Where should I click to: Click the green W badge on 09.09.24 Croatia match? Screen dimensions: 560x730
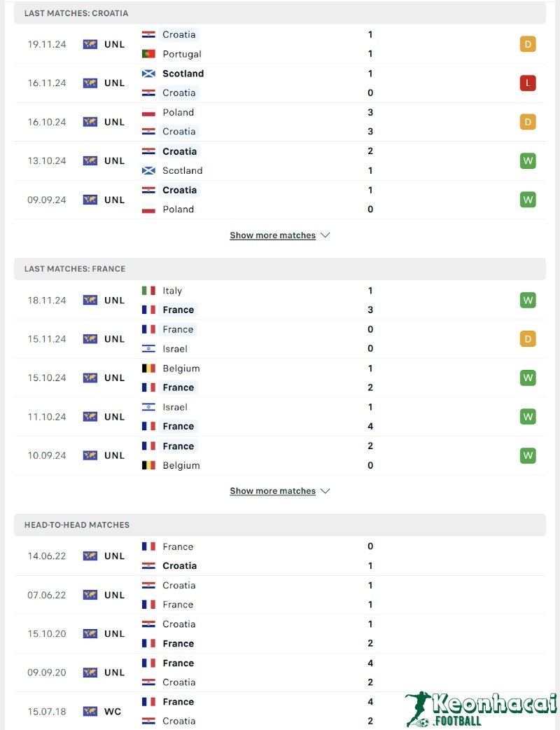[x=527, y=199]
